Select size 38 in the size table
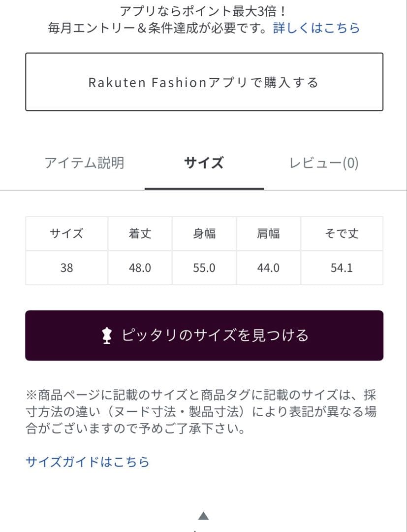407x532 pixels. tap(65, 267)
